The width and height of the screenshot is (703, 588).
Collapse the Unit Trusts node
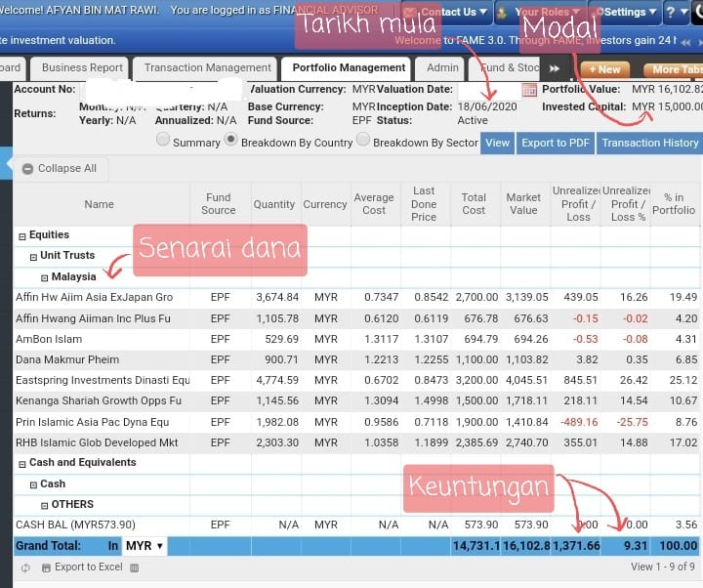(33, 257)
